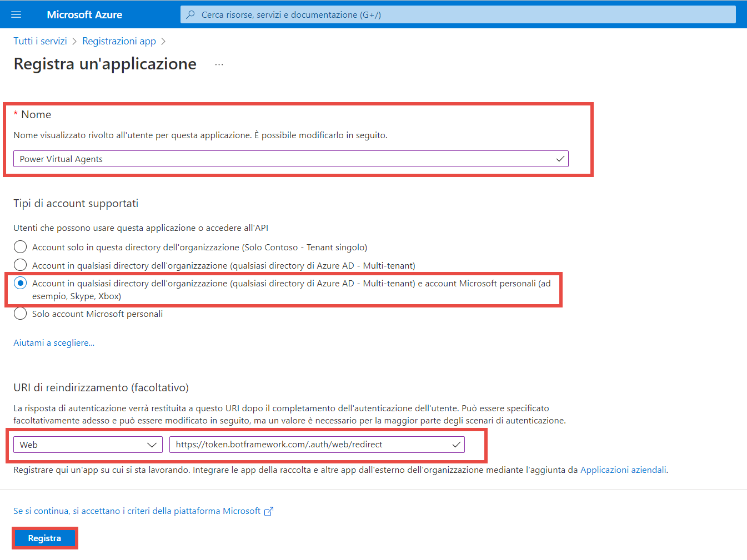Open Microsoft platform policies link
This screenshot has height=560, width=747.
coord(137,511)
